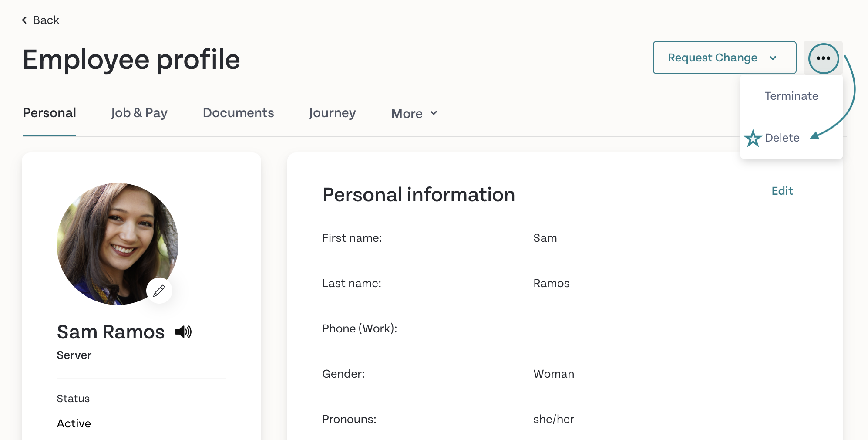Image resolution: width=868 pixels, height=440 pixels.
Task: Click the Sam Ramos name heading
Action: [x=111, y=332]
